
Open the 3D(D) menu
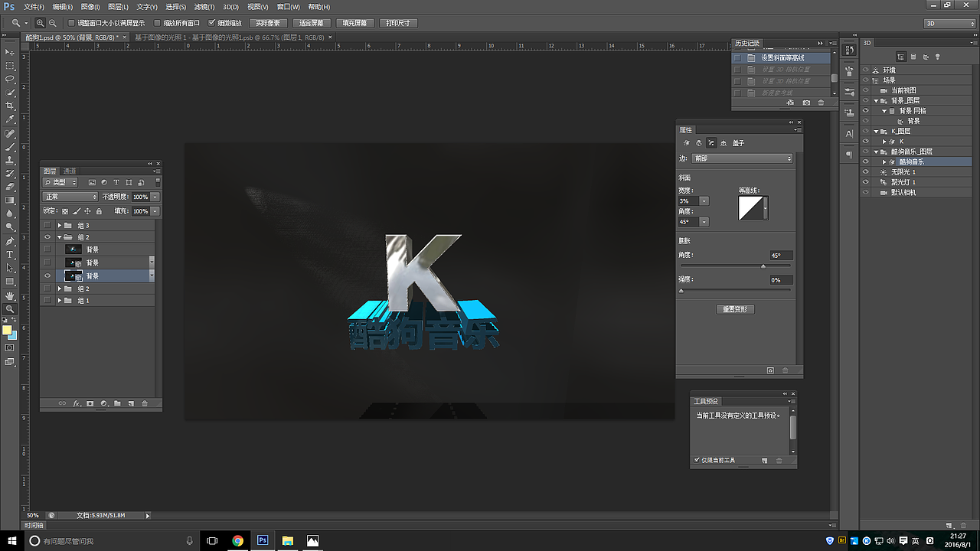(230, 7)
